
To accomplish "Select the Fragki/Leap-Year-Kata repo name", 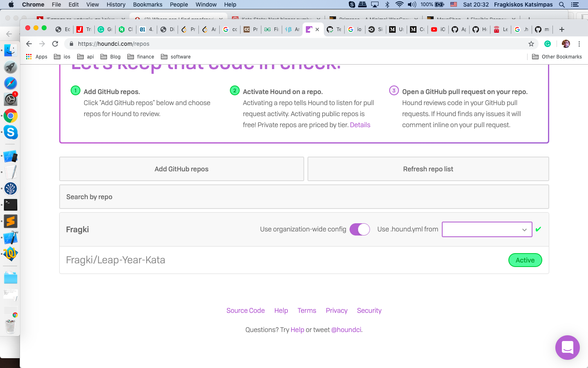I will point(116,260).
